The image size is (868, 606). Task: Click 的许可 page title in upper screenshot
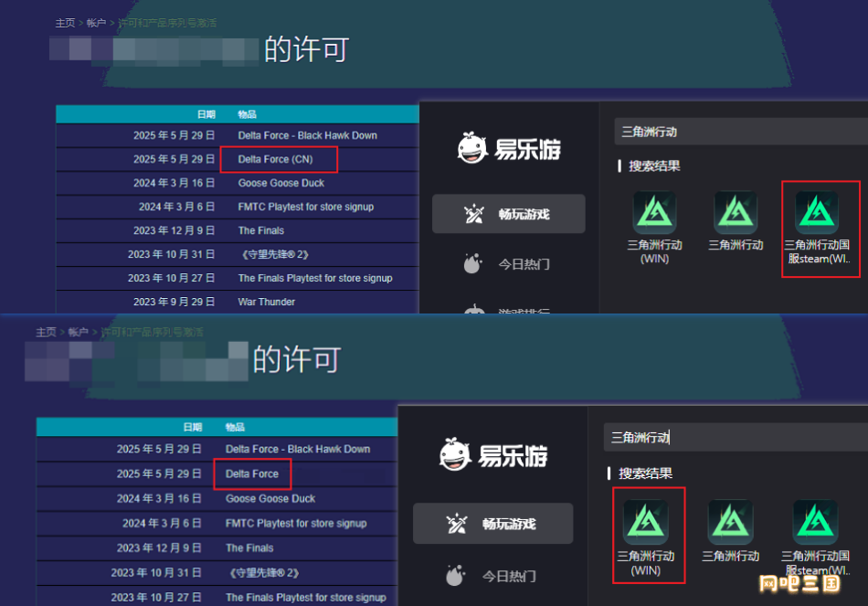pyautogui.click(x=306, y=49)
